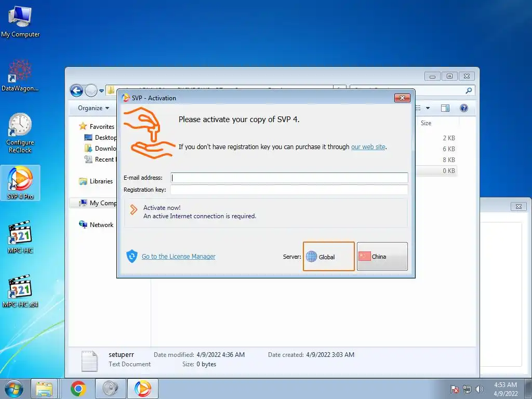Click the Explorer forward navigation button
This screenshot has height=399, width=532.
91,90
